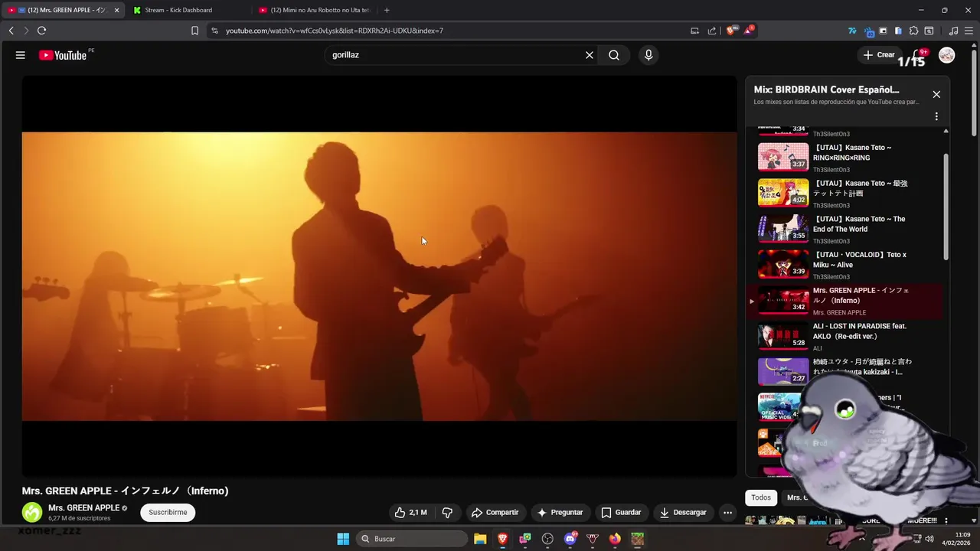Click the video player to pause

tap(379, 276)
